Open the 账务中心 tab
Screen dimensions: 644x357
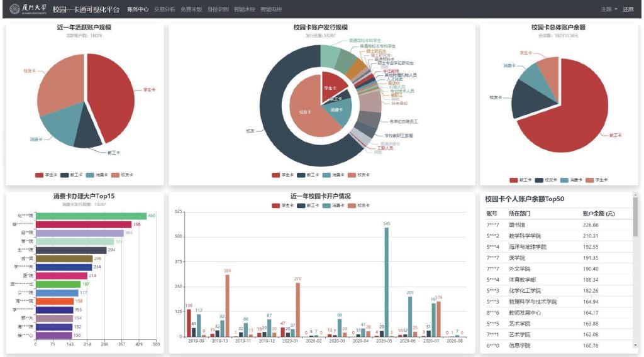pyautogui.click(x=138, y=9)
